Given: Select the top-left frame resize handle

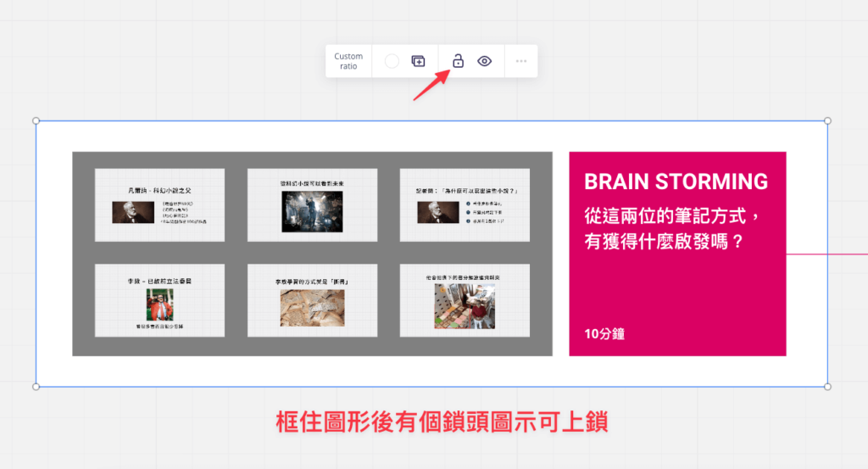Looking at the screenshot, I should [x=36, y=121].
